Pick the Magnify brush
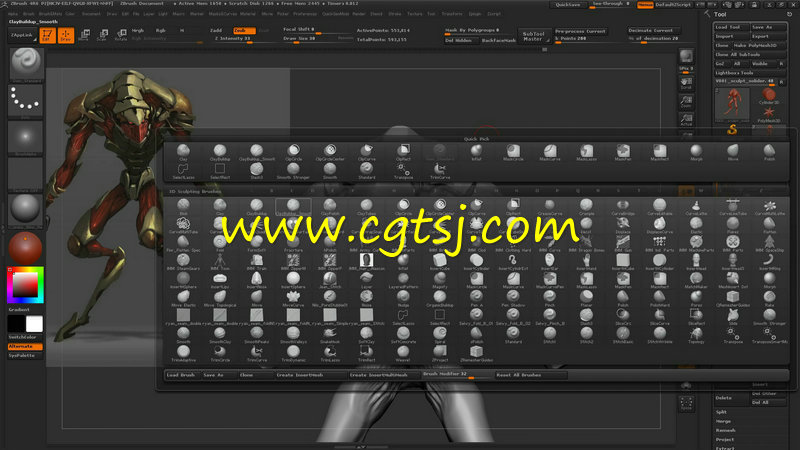 point(440,280)
